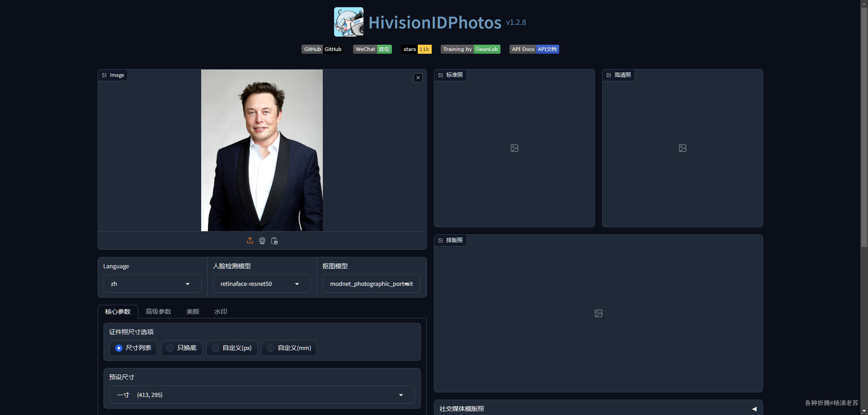Open the WeChat 微信 badge
This screenshot has width=868, height=415.
tap(373, 49)
